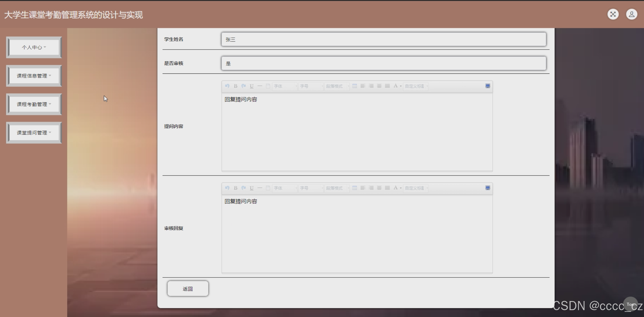Click the 返回 button
644x317 pixels.
pyautogui.click(x=188, y=289)
